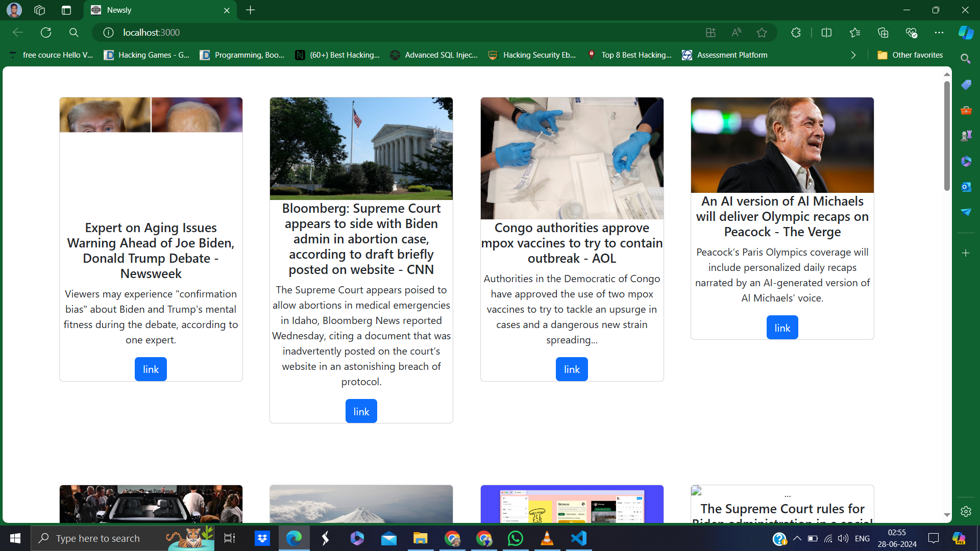The width and height of the screenshot is (980, 551).
Task: Open the Outlook icon in the sidebar
Action: point(966,187)
